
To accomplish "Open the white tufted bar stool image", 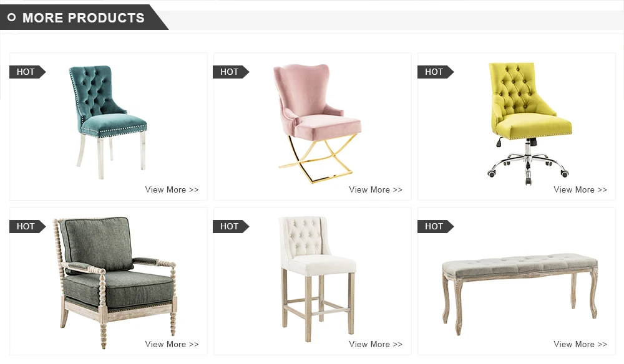I will (317, 279).
